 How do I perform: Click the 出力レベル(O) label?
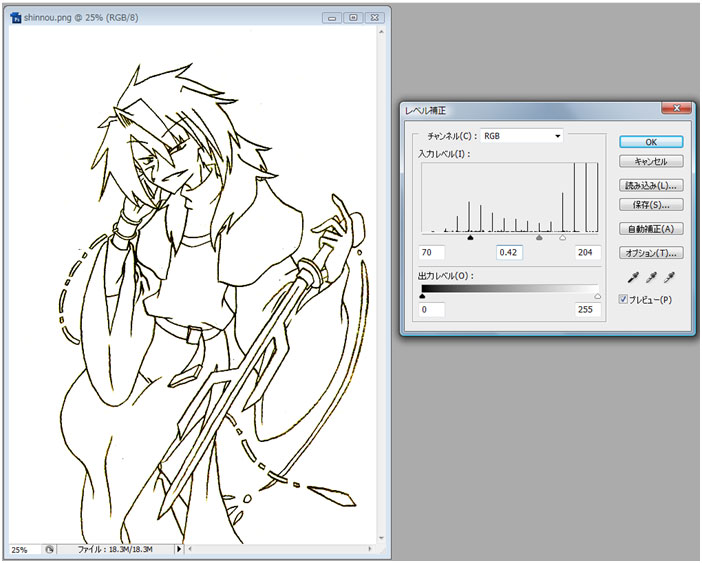click(445, 276)
